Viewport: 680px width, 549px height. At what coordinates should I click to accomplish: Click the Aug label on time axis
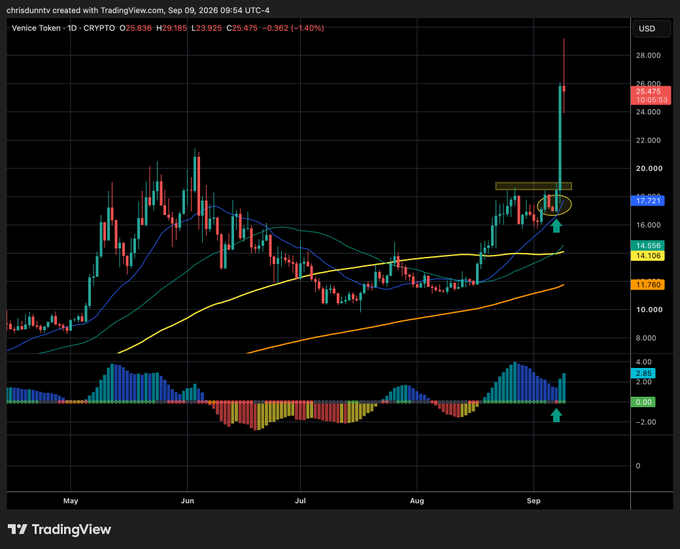click(x=417, y=501)
